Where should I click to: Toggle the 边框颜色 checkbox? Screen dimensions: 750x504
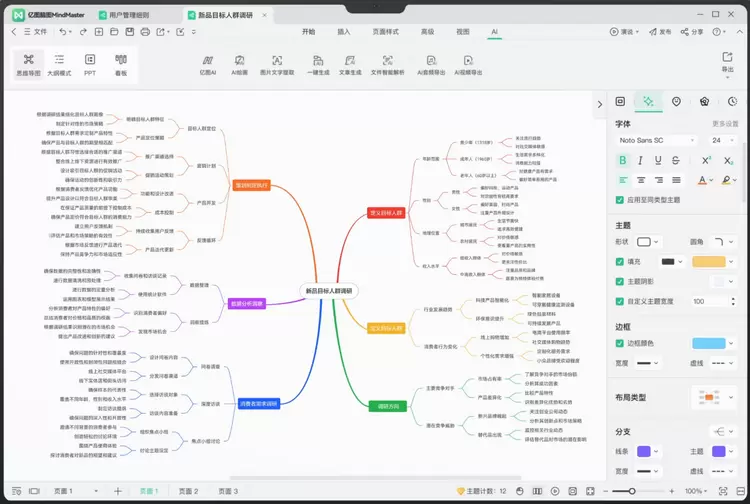[620, 343]
